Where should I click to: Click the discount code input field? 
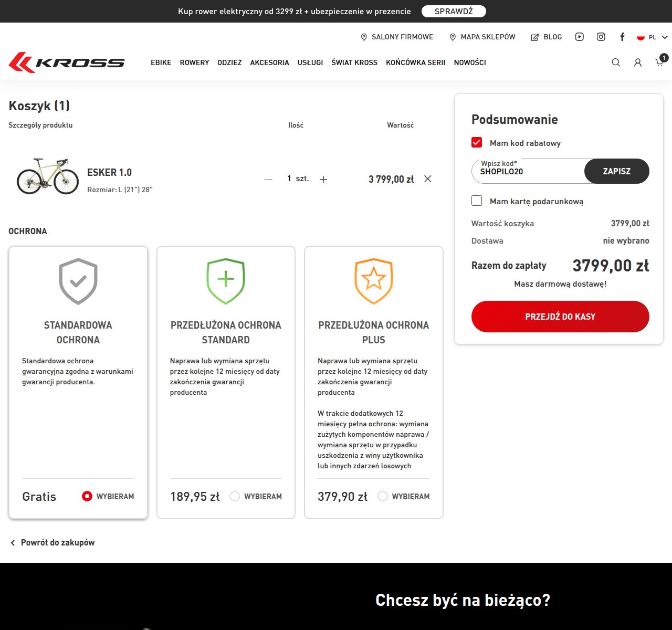pyautogui.click(x=528, y=171)
